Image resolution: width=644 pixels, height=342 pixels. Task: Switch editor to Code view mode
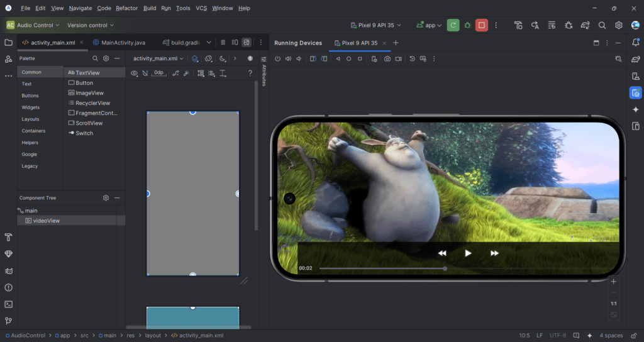pos(223,42)
